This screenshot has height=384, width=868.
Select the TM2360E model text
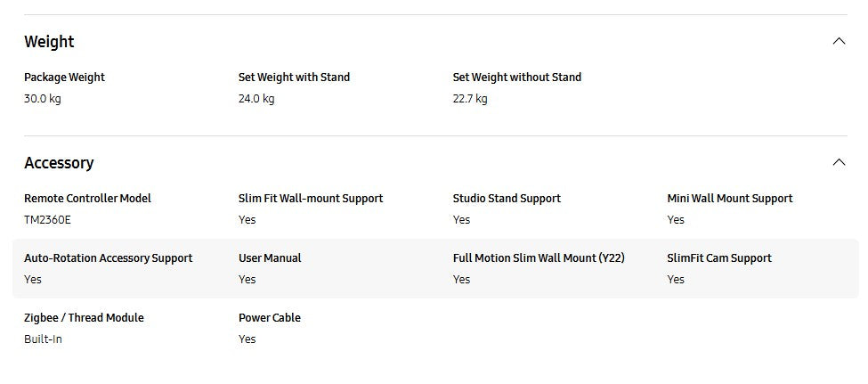[46, 220]
